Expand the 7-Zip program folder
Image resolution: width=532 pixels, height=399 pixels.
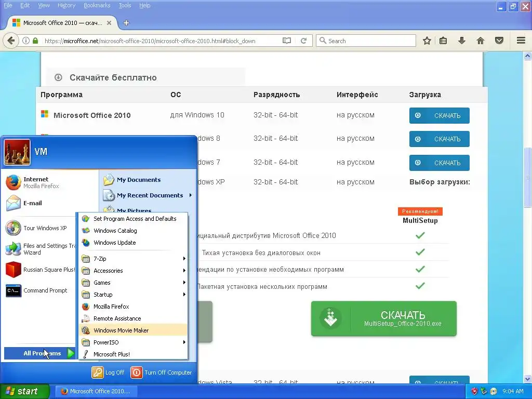point(133,259)
